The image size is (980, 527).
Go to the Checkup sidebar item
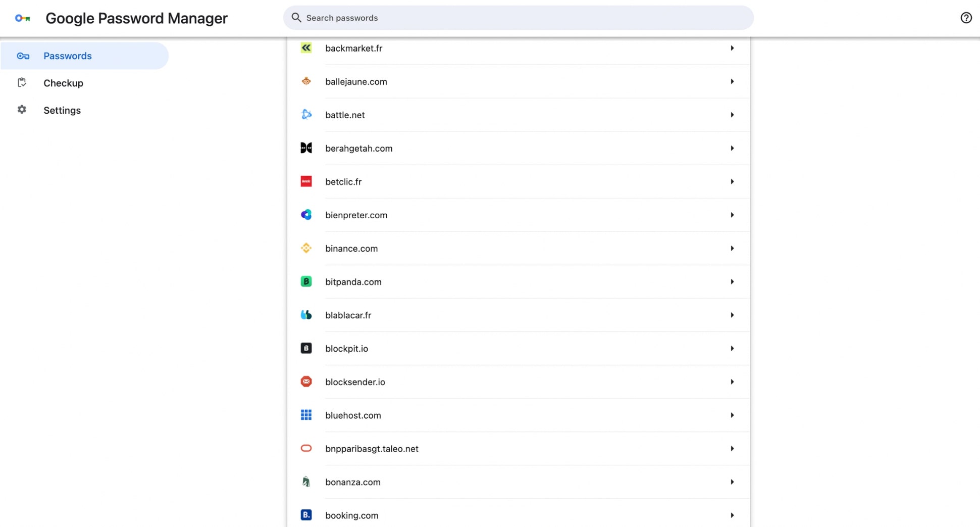point(84,83)
